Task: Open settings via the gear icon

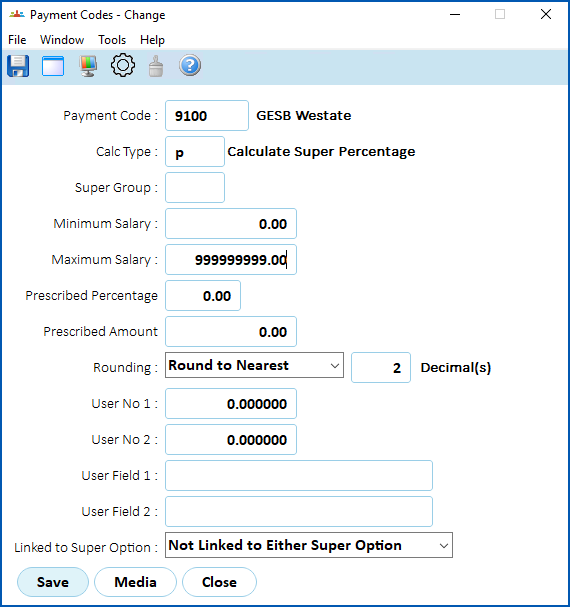Action: [123, 65]
